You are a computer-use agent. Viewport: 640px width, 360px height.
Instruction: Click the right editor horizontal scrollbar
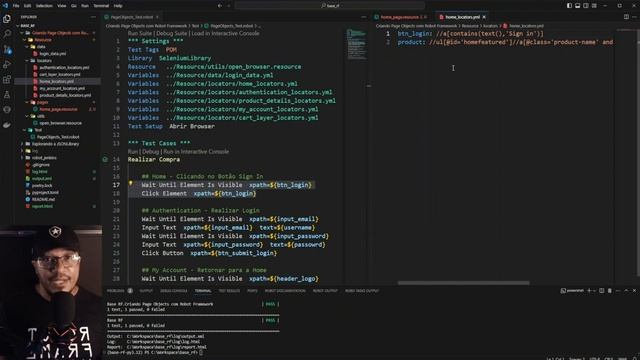click(464, 283)
